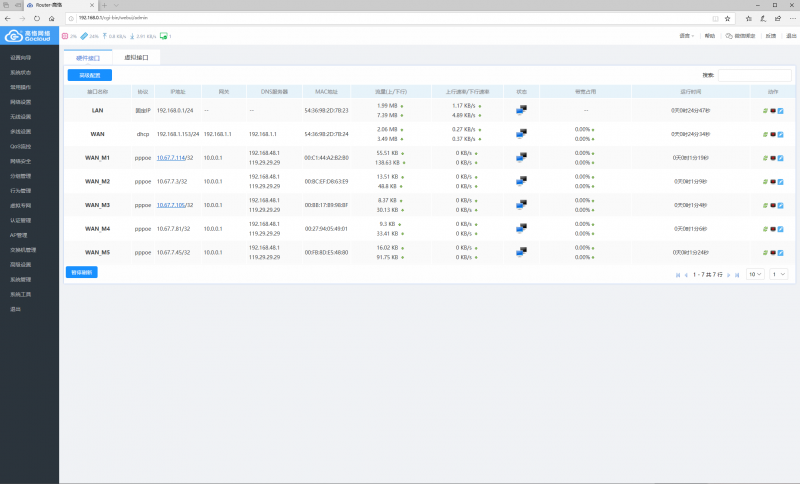This screenshot has width=800, height=484.
Task: Click the WAN_M2 interface name
Action: click(x=97, y=182)
